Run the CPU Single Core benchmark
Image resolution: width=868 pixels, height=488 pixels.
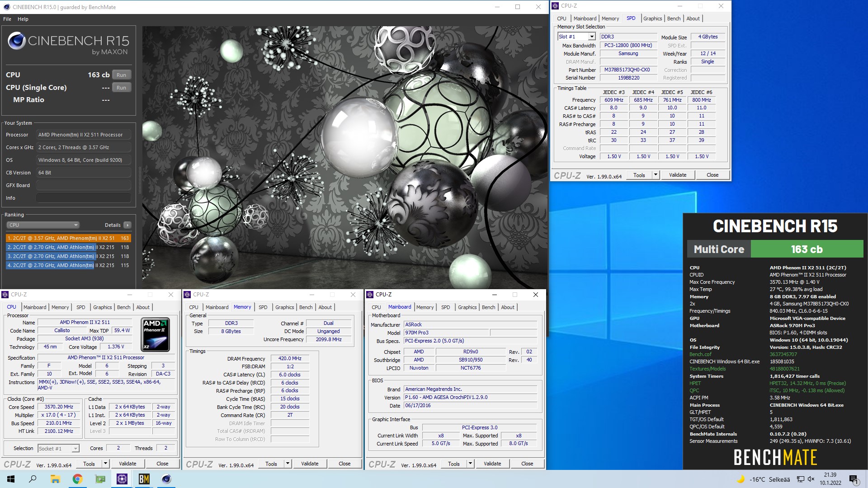pyautogui.click(x=121, y=88)
